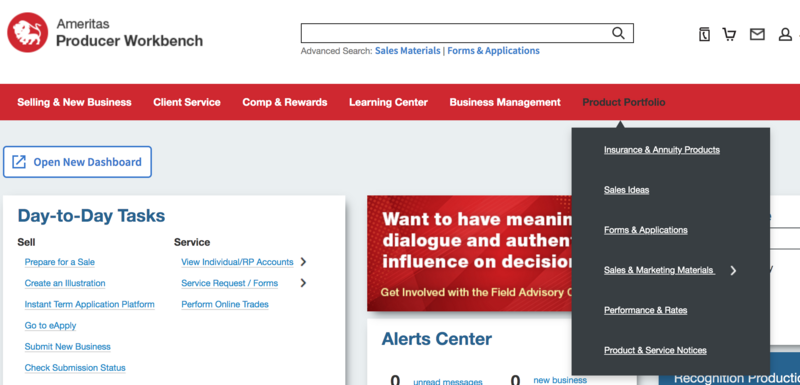
Task: Open the unread messages link
Action: click(447, 381)
